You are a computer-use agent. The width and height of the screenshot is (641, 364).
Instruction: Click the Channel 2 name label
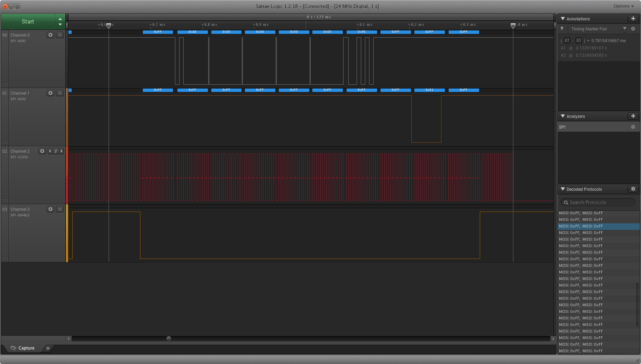point(20,151)
